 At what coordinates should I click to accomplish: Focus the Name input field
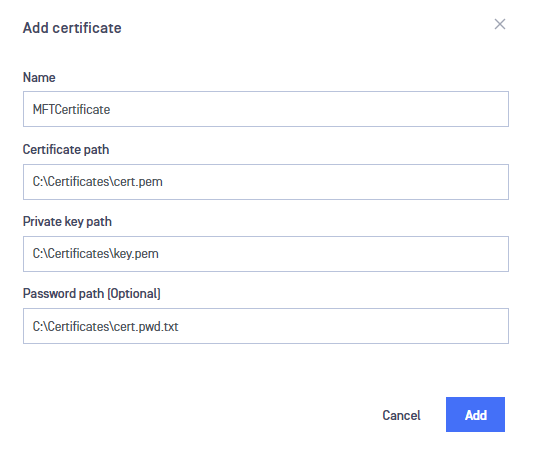coord(266,109)
